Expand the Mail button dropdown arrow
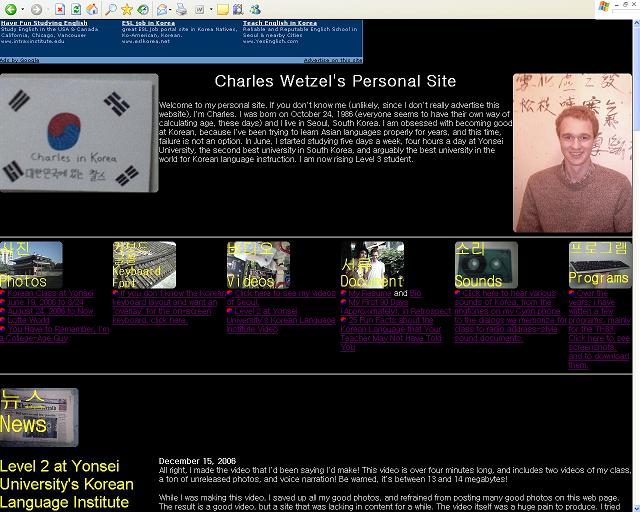The image size is (640, 512). pyautogui.click(x=171, y=9)
